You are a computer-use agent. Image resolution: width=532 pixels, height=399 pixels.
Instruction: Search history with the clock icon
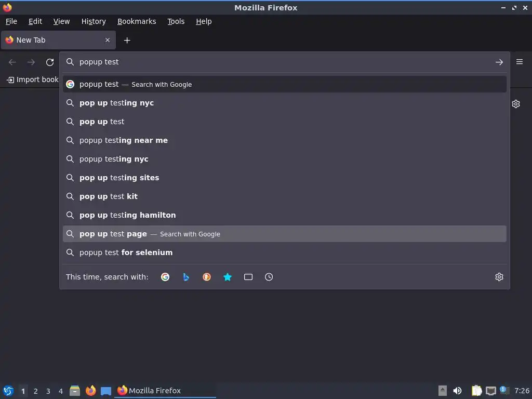click(269, 277)
